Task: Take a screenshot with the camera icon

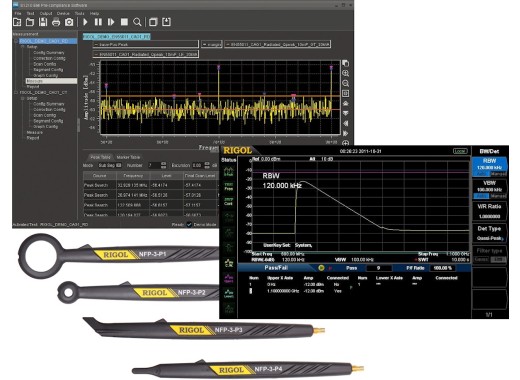Action: (x=69, y=22)
